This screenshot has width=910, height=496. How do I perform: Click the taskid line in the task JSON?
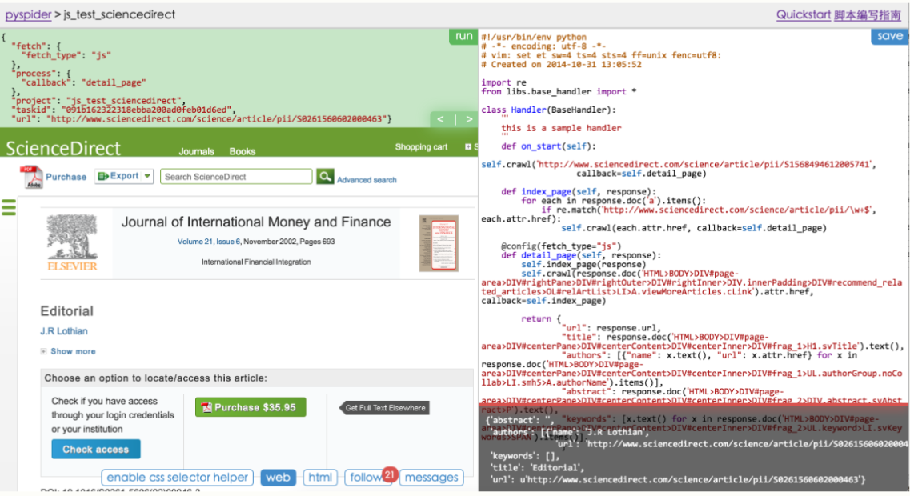pyautogui.click(x=122, y=110)
